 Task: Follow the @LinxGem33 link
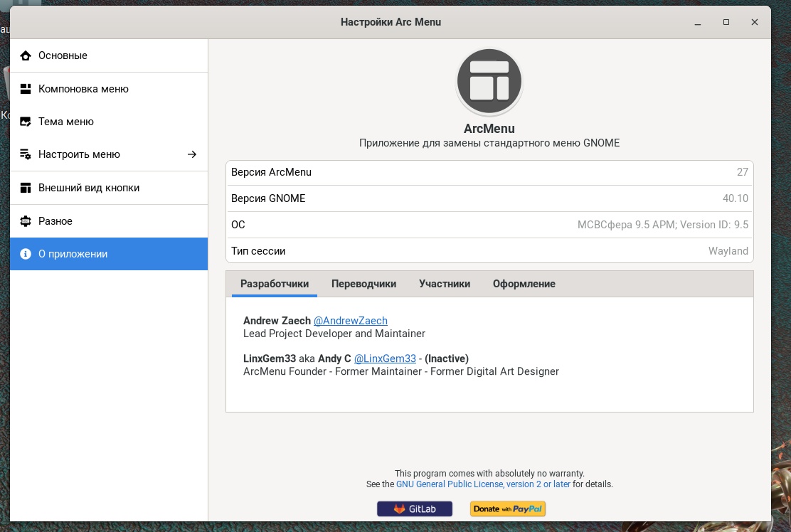click(x=385, y=358)
